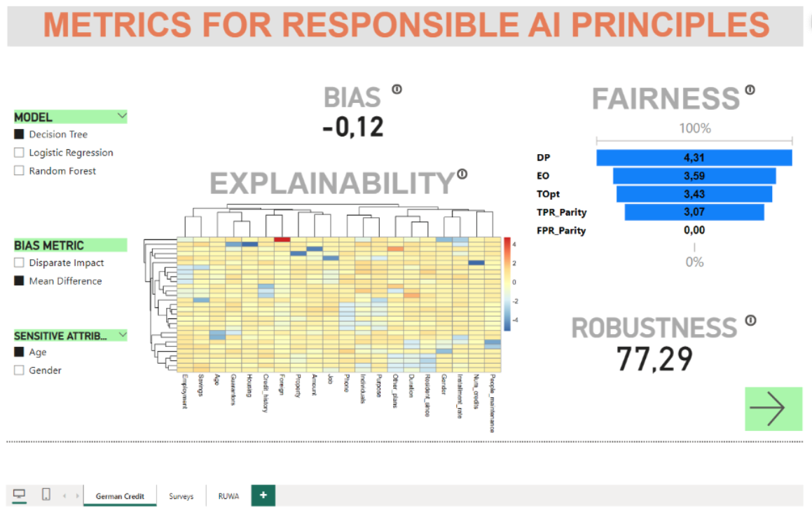The height and width of the screenshot is (510, 812).
Task: Switch to desktop layout view icon
Action: 19,495
